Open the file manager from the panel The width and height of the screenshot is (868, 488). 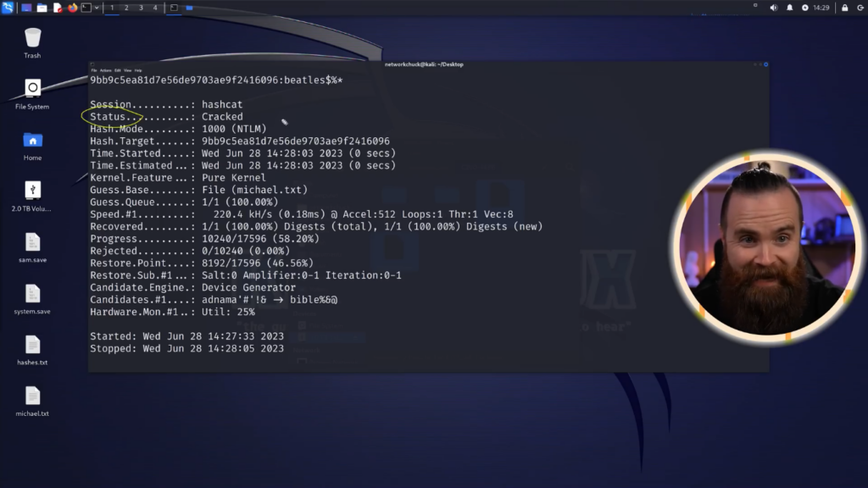pos(42,8)
